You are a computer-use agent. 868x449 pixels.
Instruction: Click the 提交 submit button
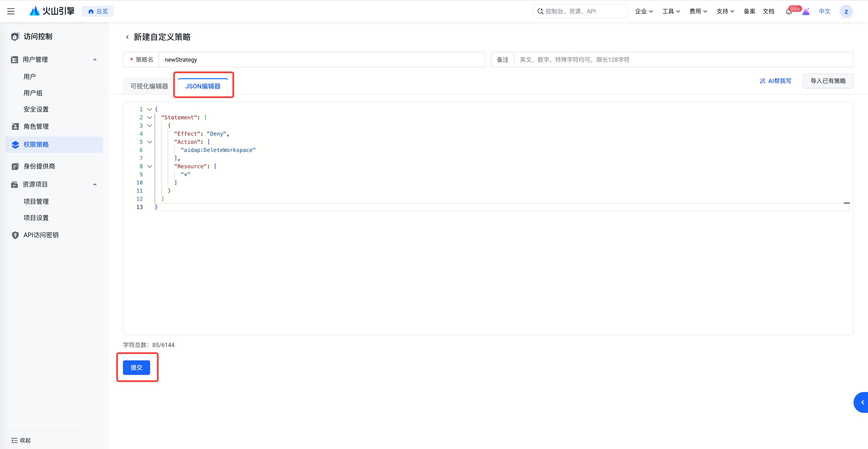tap(137, 367)
